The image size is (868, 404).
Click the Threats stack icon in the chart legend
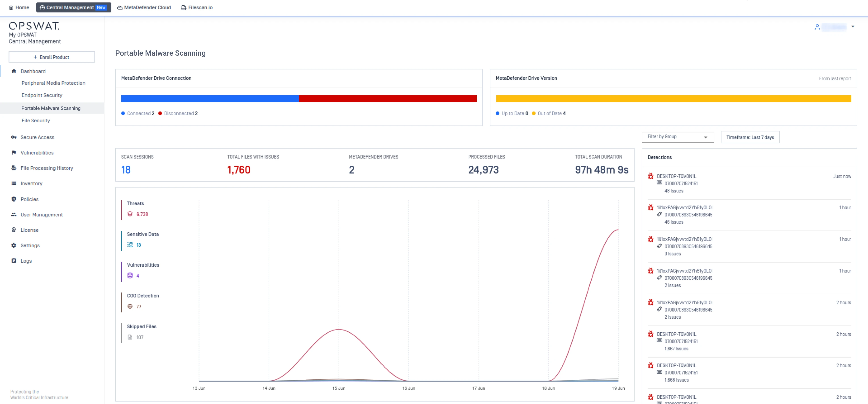coord(130,214)
